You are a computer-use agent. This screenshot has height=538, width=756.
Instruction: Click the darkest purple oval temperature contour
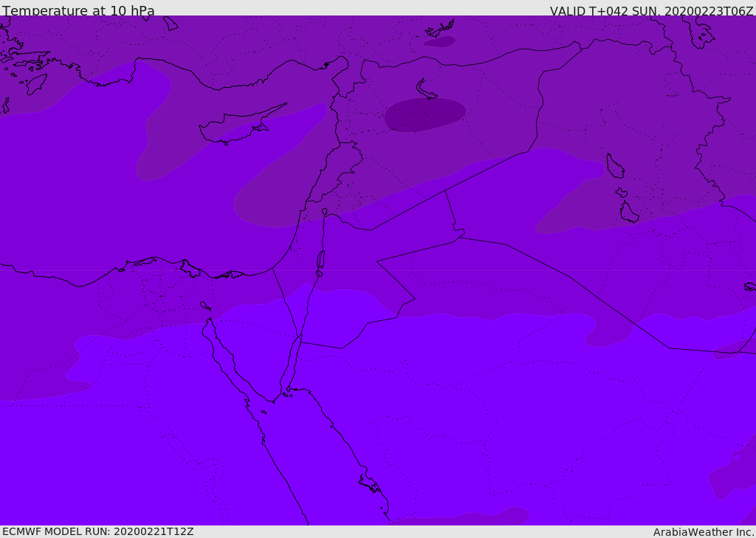coord(425,114)
